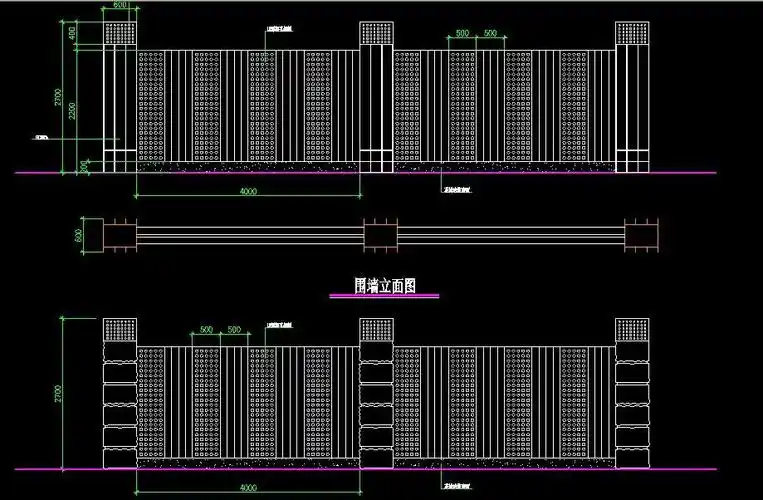
Task: Pick the 400 vertical dimension at top left
Action: [72, 32]
